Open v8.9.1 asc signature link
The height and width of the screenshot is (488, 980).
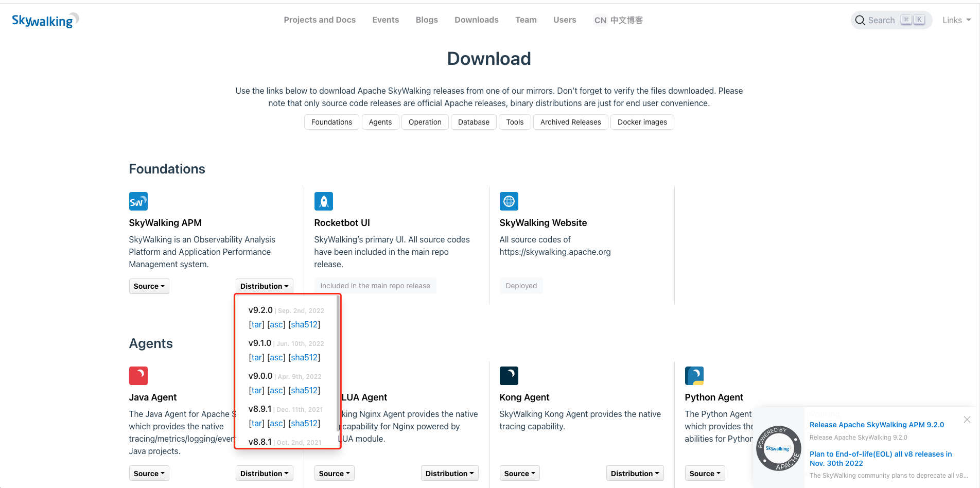[276, 424]
